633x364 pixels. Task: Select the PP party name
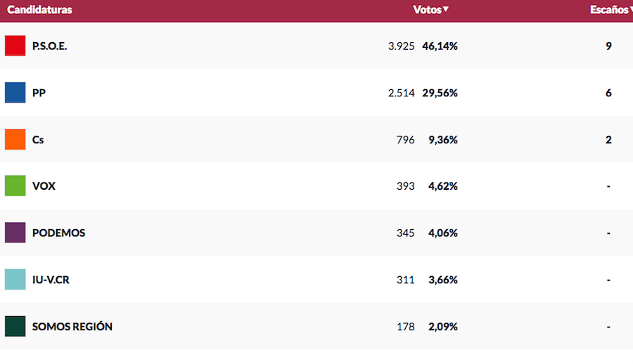tap(39, 93)
